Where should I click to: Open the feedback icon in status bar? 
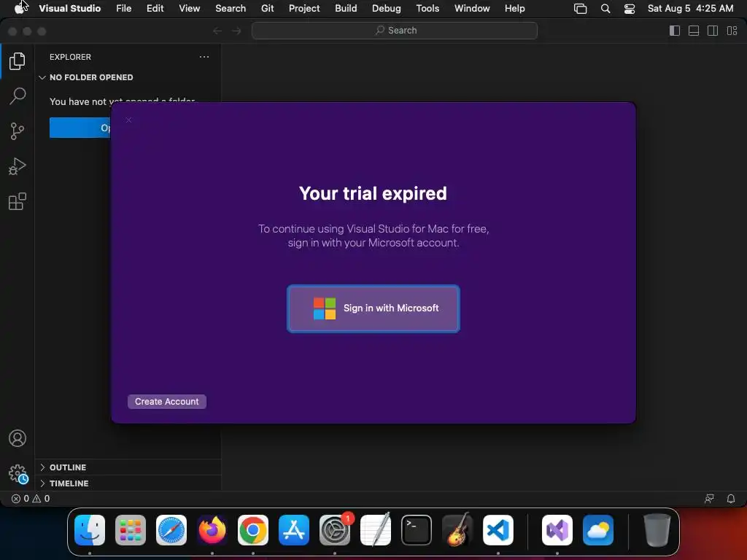[709, 499]
